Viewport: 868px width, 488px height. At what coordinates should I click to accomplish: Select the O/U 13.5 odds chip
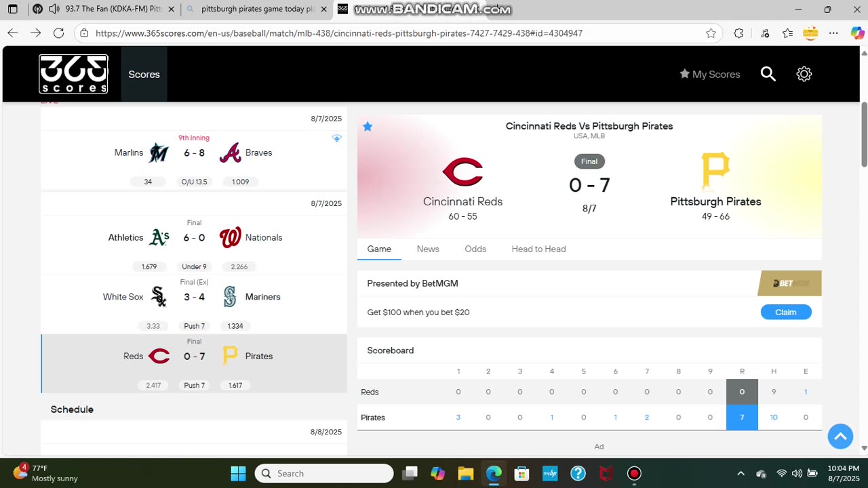[194, 182]
